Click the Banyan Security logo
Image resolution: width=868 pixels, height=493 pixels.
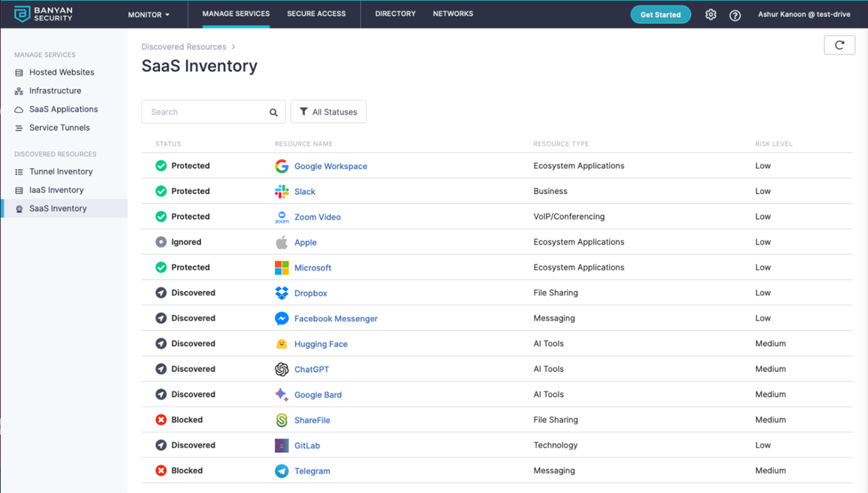[44, 14]
